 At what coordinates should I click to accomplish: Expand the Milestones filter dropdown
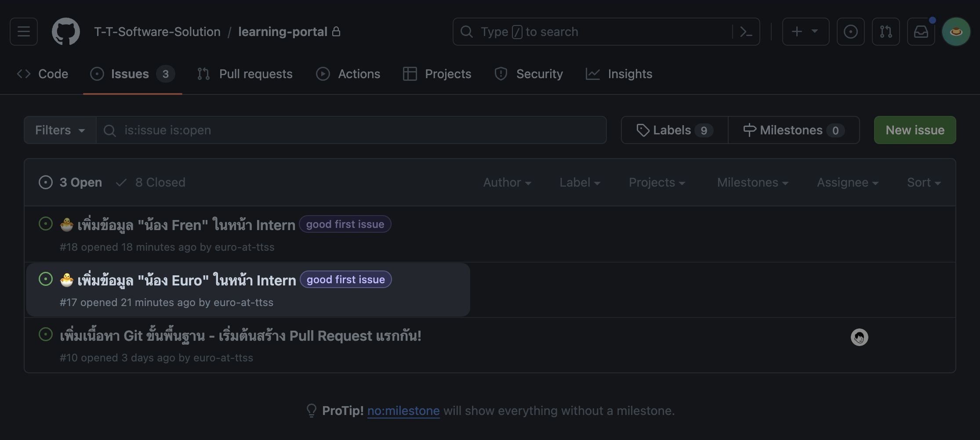coord(753,182)
